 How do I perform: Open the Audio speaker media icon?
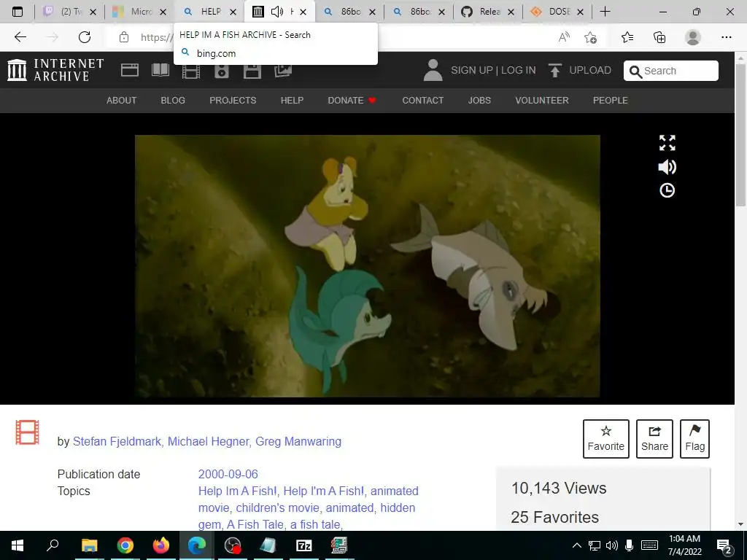[x=222, y=71]
